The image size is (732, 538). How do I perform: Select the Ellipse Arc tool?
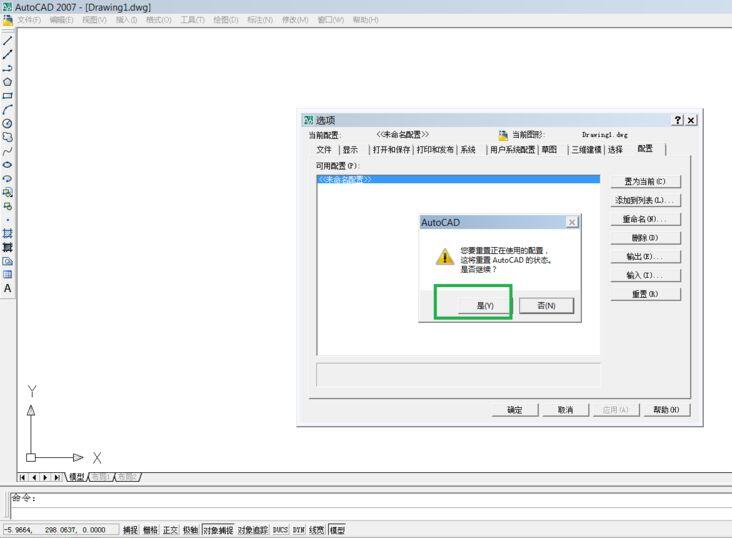(7, 178)
